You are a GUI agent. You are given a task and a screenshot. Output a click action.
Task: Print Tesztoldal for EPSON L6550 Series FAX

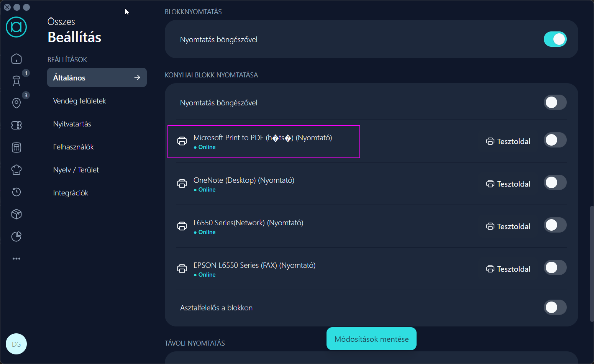click(x=509, y=269)
